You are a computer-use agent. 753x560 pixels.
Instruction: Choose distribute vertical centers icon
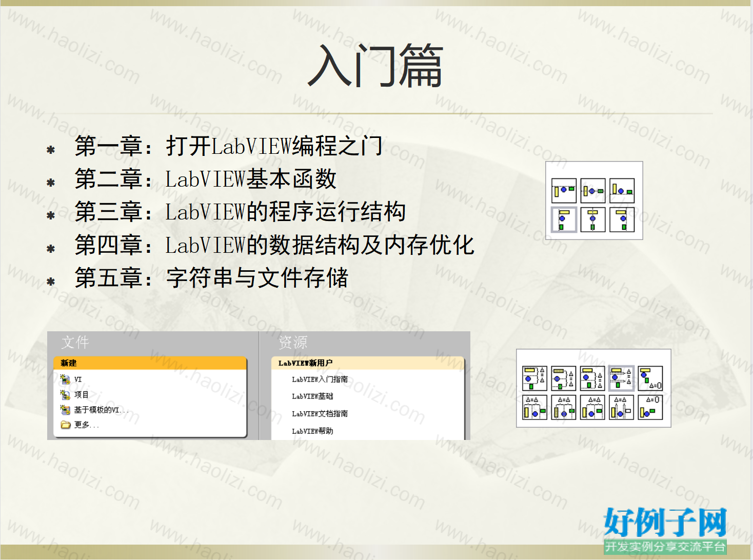(563, 378)
